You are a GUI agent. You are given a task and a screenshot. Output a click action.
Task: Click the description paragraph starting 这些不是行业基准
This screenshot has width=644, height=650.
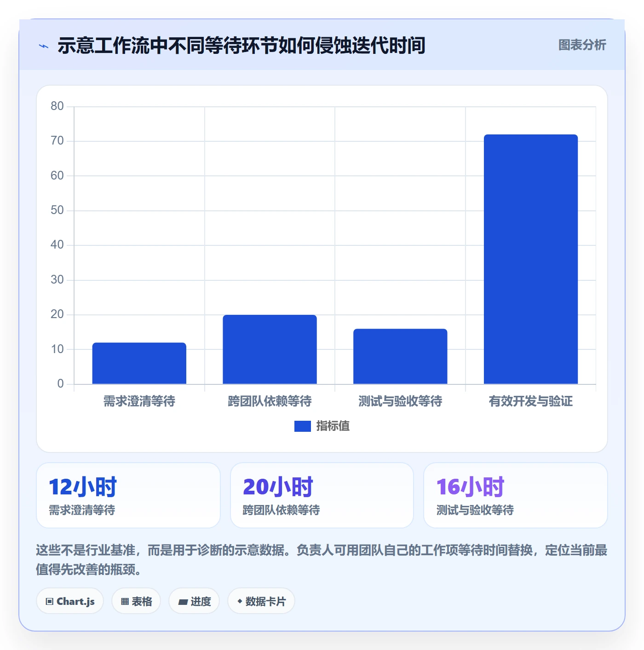[x=322, y=560]
